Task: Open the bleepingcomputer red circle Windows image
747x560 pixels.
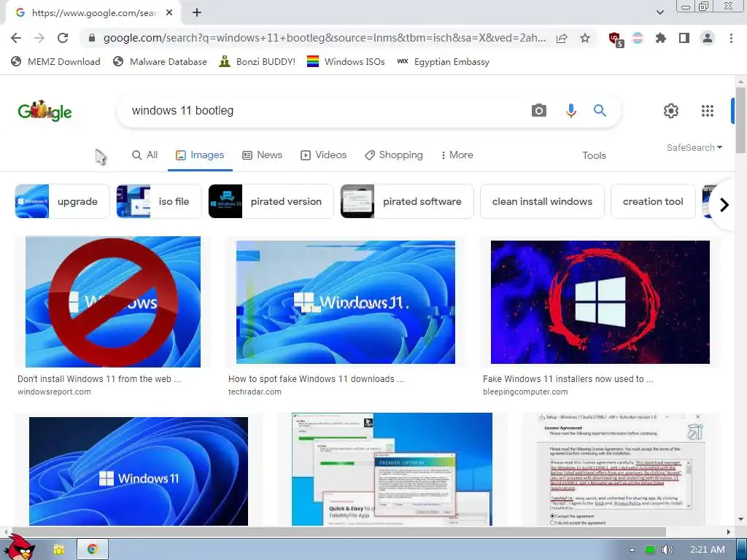Action: (x=600, y=302)
